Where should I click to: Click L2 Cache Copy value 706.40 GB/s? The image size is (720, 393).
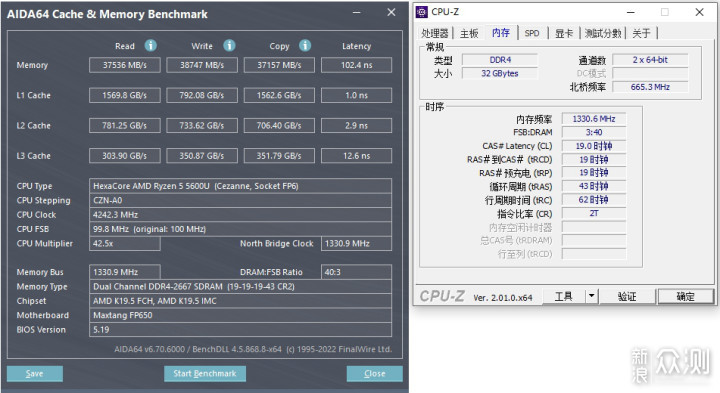pos(279,126)
